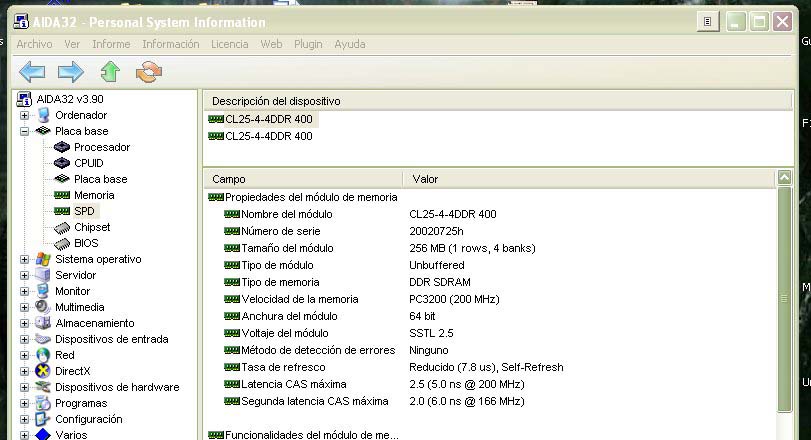The width and height of the screenshot is (811, 440).
Task: Expand the Multimedia node
Action: point(24,307)
